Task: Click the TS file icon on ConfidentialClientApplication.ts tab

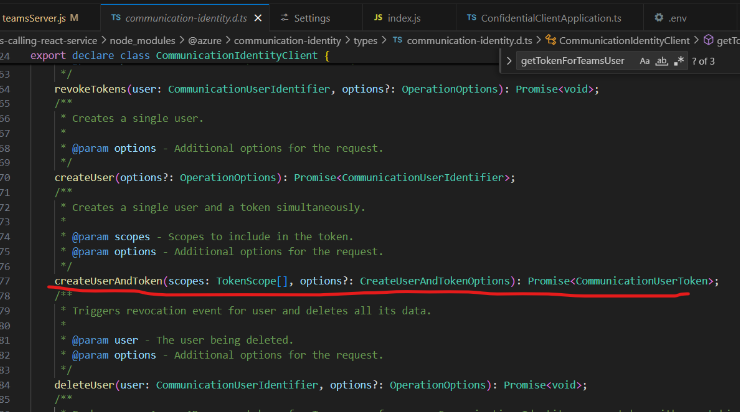Action: pos(471,17)
